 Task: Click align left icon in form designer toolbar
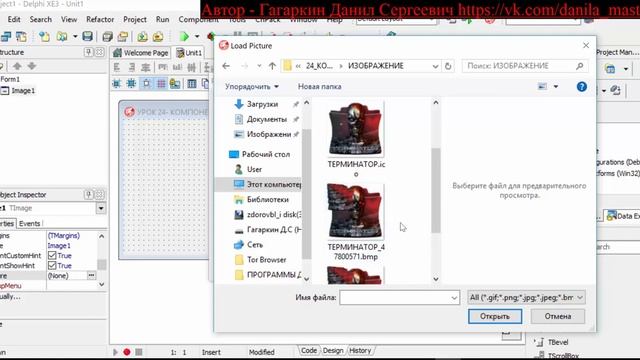click(x=117, y=67)
